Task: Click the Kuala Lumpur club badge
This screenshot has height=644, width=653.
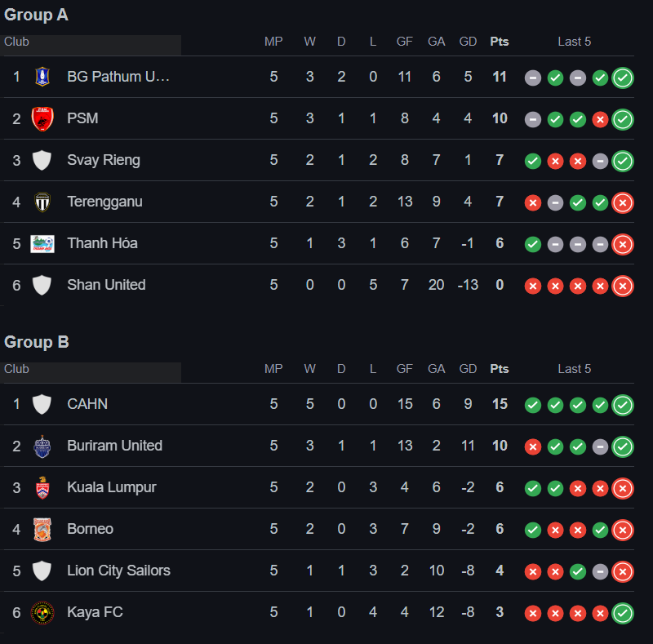Action: tap(42, 488)
